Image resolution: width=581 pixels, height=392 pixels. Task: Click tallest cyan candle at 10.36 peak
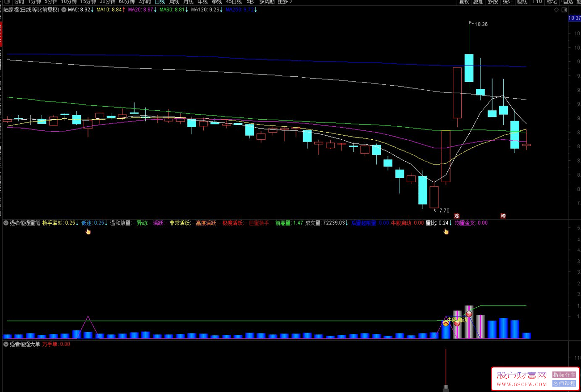469,68
